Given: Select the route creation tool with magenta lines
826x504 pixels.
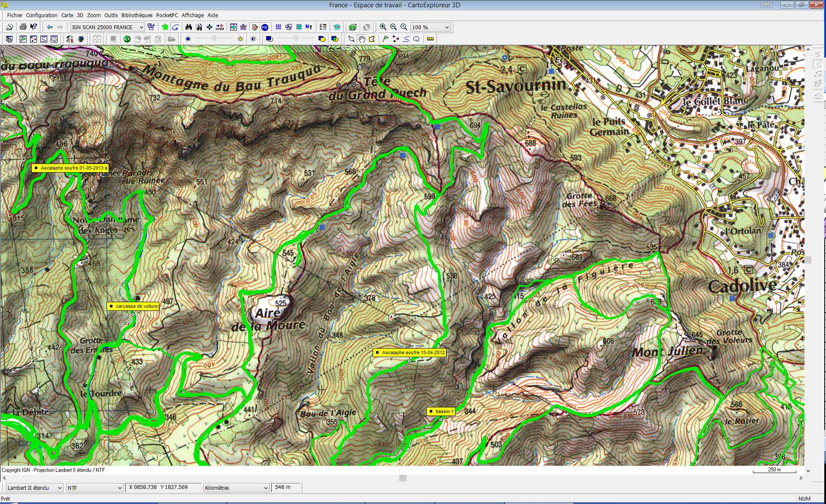Looking at the screenshot, I should [x=396, y=39].
